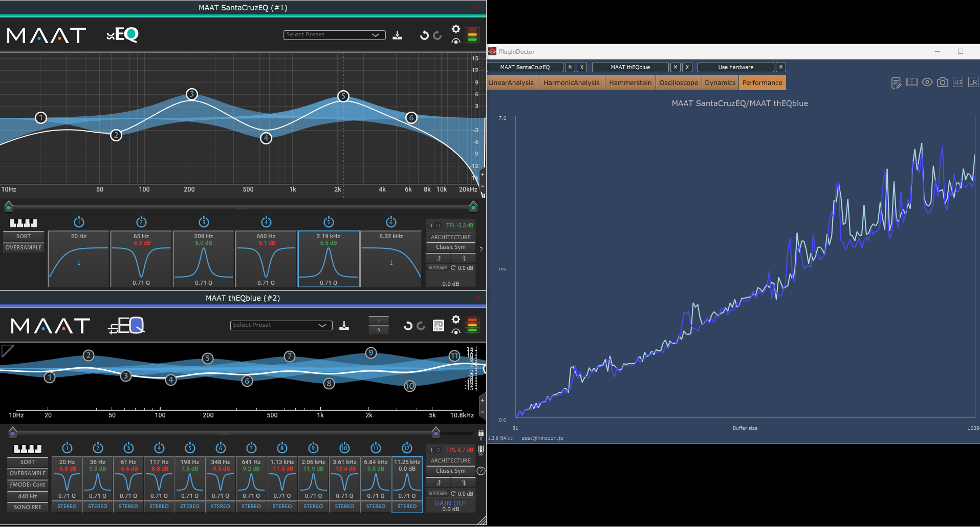Screen dimensions: 980x527
Task: Click OVERSAMPLE button in SantaCruzEQ
Action: pyautogui.click(x=24, y=247)
